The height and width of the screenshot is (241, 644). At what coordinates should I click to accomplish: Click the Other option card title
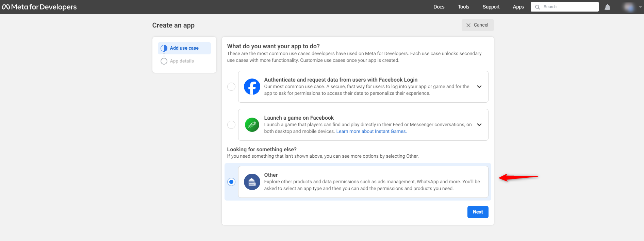click(271, 175)
